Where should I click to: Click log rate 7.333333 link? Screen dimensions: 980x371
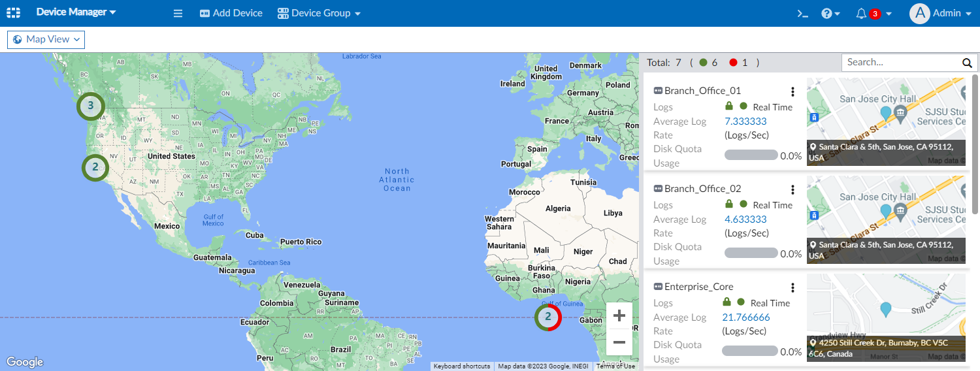745,121
